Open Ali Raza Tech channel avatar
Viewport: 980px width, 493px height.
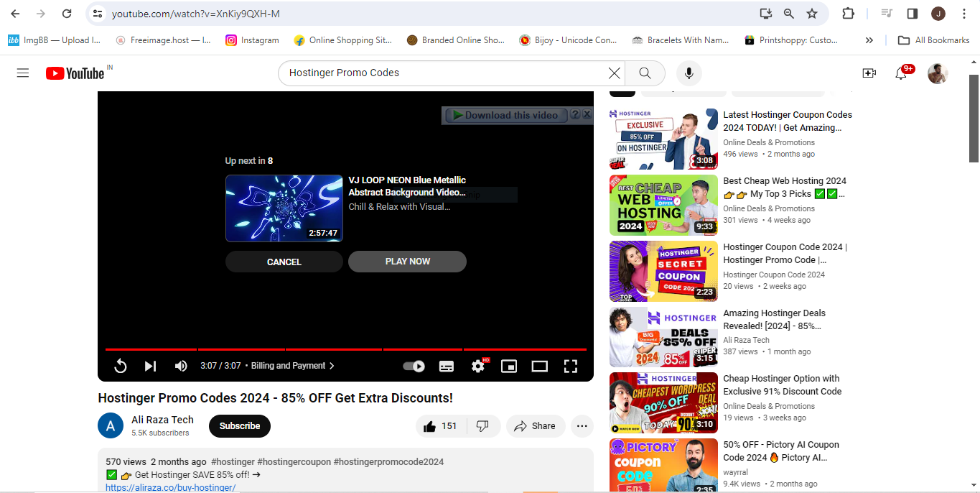(x=111, y=426)
